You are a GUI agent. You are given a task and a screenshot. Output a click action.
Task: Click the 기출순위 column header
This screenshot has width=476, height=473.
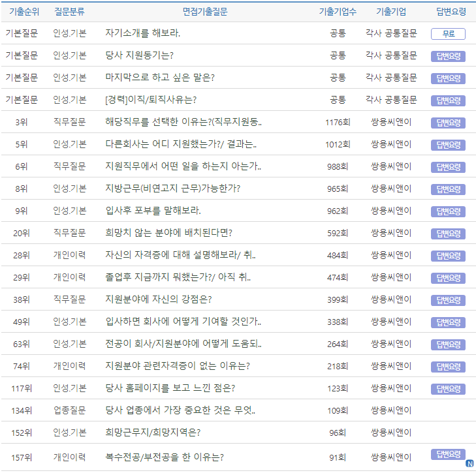22,11
